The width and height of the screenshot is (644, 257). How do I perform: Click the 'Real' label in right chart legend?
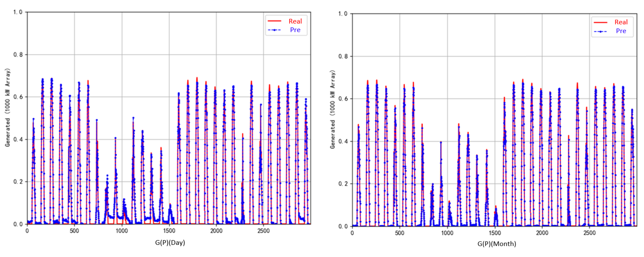coord(621,22)
